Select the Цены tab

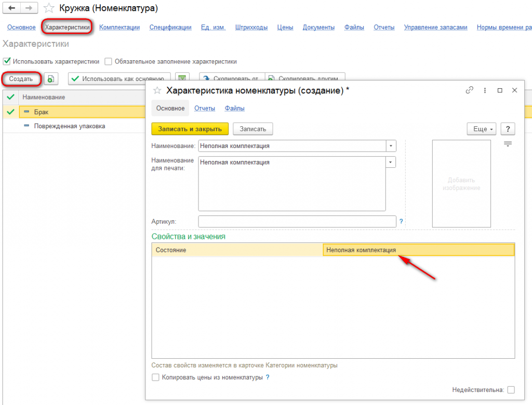tap(285, 27)
